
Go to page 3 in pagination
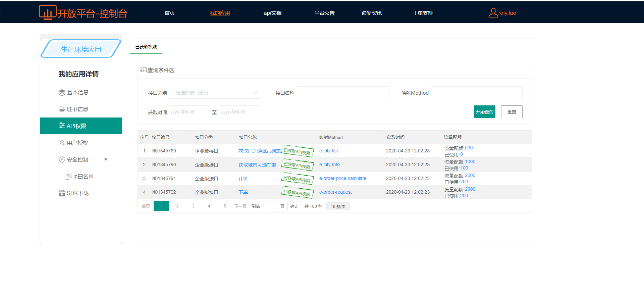tap(193, 206)
